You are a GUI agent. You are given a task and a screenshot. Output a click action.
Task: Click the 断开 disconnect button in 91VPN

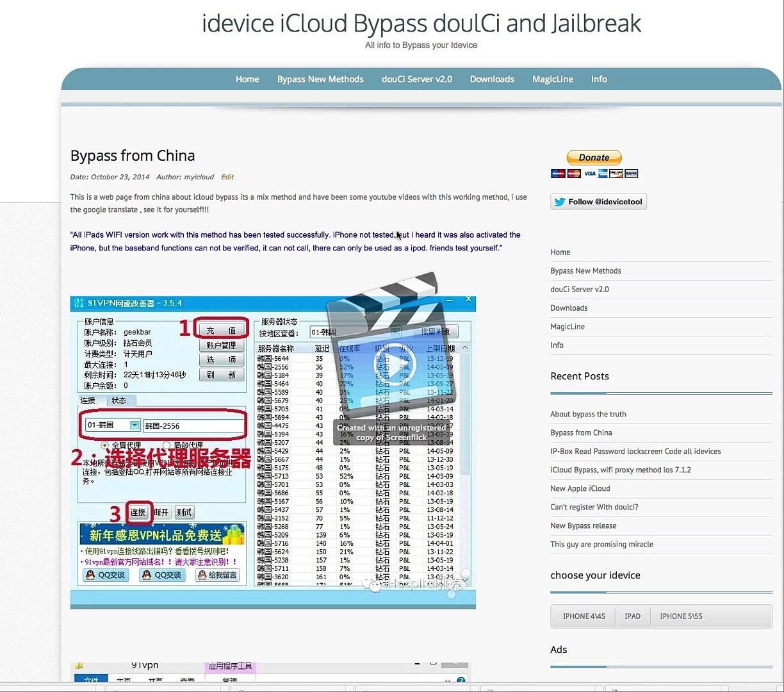pyautogui.click(x=161, y=513)
